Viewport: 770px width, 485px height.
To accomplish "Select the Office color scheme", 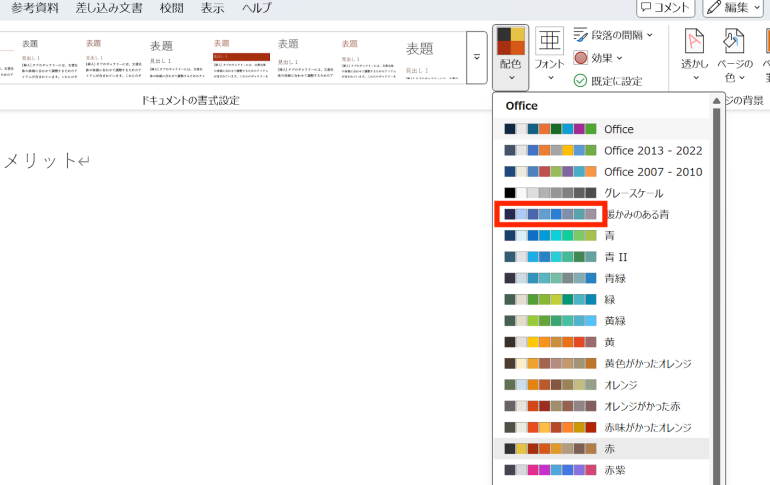I will (x=602, y=129).
